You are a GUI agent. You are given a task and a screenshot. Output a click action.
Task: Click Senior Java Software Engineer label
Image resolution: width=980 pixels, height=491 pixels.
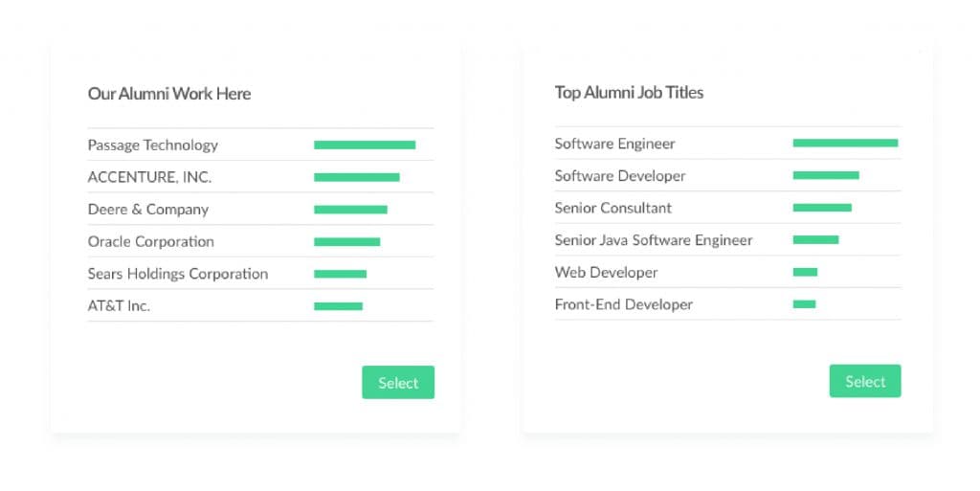[654, 240]
